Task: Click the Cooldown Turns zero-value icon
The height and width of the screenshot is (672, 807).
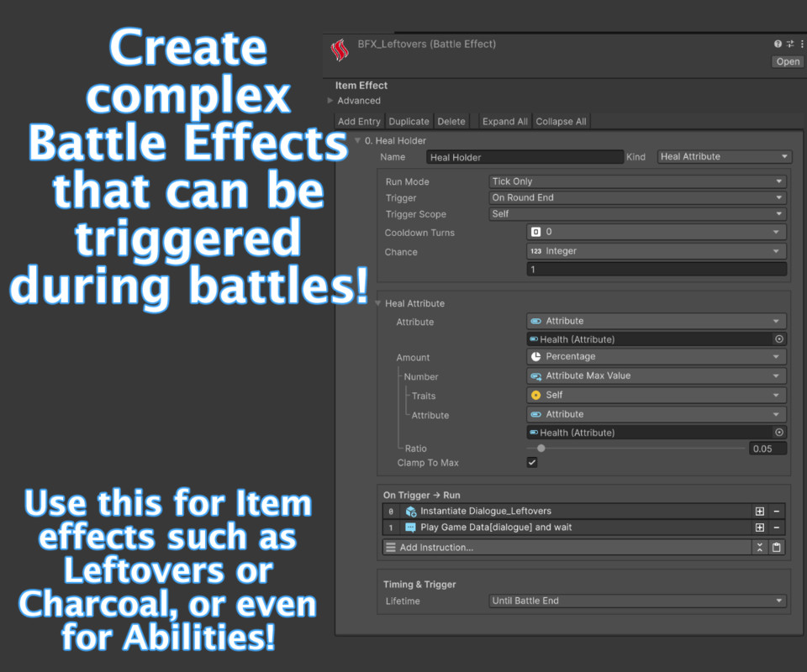Action: [535, 232]
